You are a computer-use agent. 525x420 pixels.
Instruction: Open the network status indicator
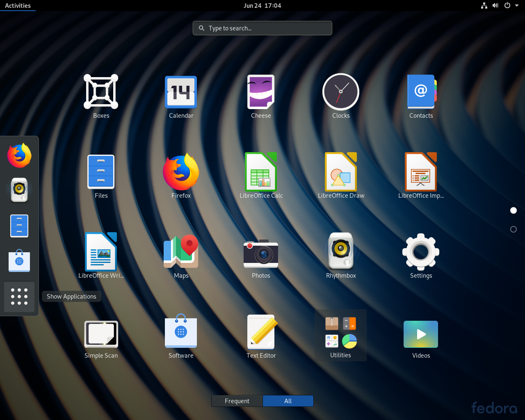(484, 5)
